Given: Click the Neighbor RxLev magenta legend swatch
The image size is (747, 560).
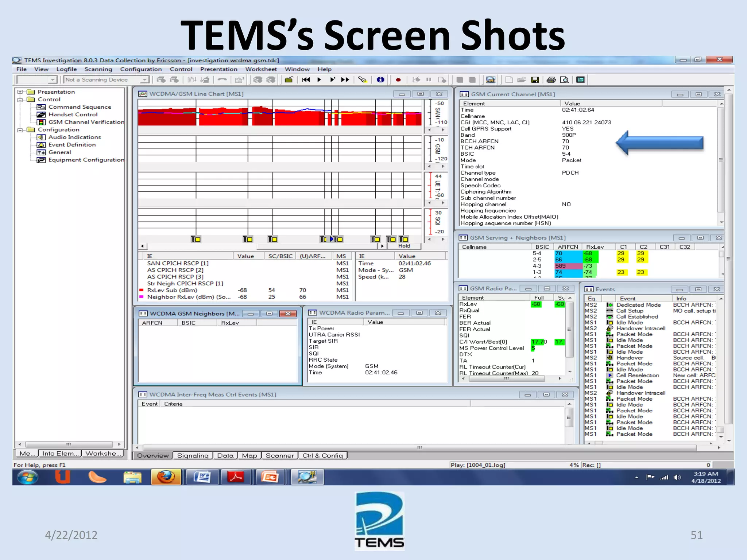Looking at the screenshot, I should click(141, 297).
